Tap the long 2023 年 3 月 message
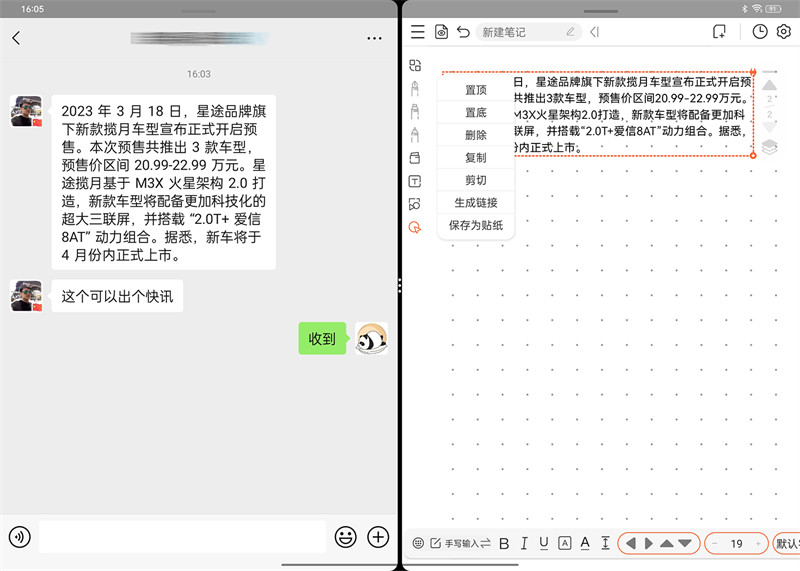This screenshot has height=571, width=800. pos(163,182)
